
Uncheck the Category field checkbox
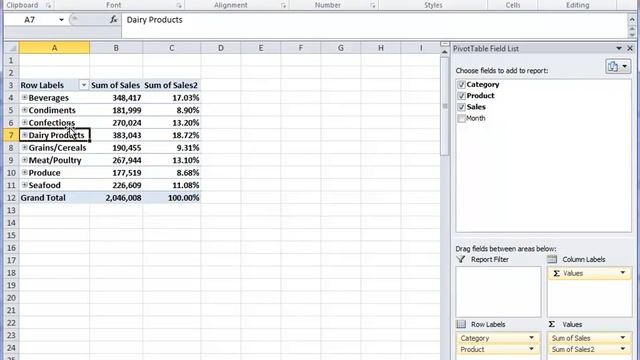(461, 84)
